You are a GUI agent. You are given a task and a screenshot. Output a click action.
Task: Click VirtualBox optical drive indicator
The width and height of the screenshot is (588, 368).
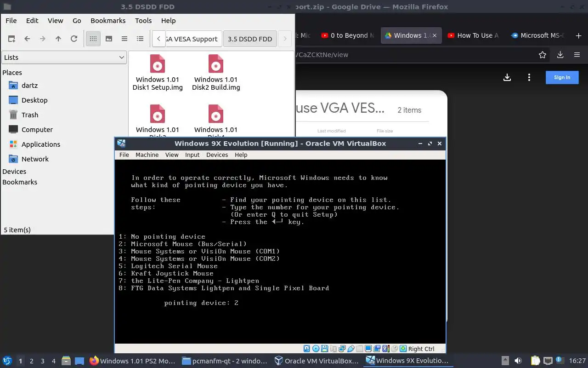click(x=316, y=349)
